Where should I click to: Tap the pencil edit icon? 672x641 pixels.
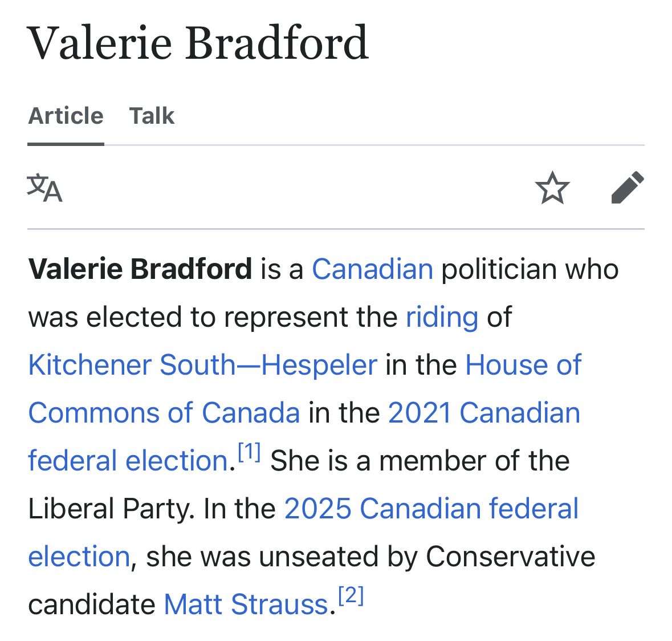pos(627,188)
